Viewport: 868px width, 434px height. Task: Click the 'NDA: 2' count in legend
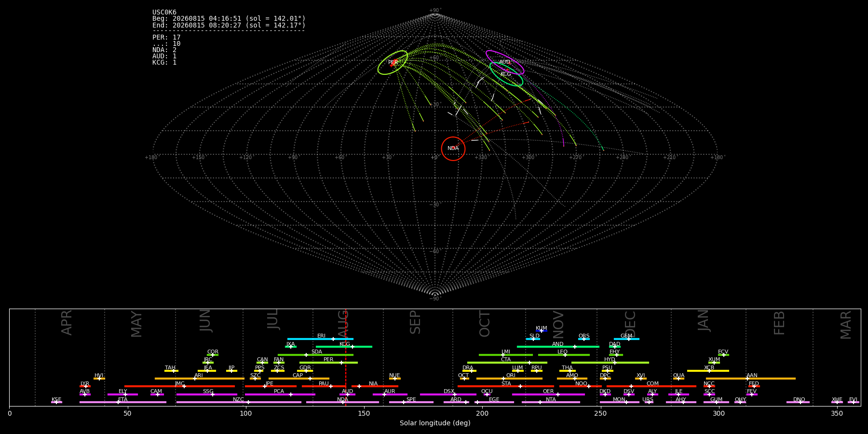[x=164, y=50]
